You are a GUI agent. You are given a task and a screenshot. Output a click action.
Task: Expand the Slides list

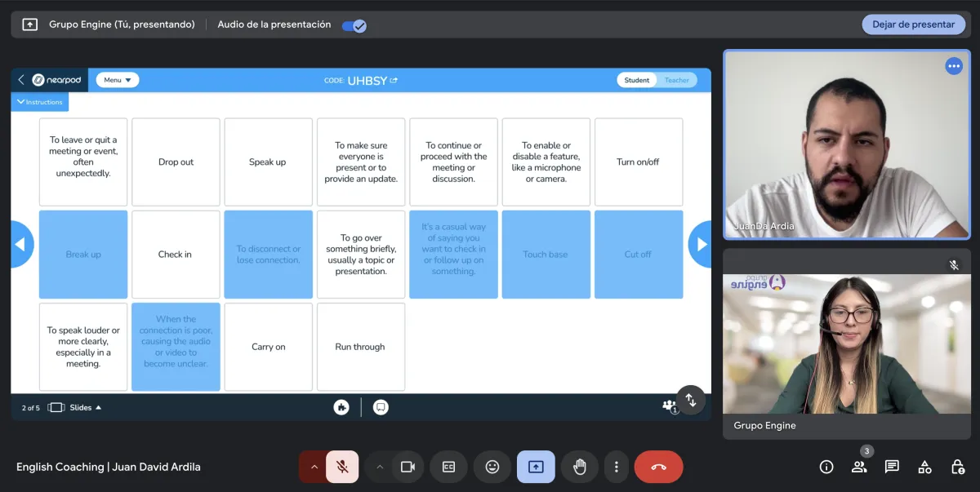tap(86, 407)
